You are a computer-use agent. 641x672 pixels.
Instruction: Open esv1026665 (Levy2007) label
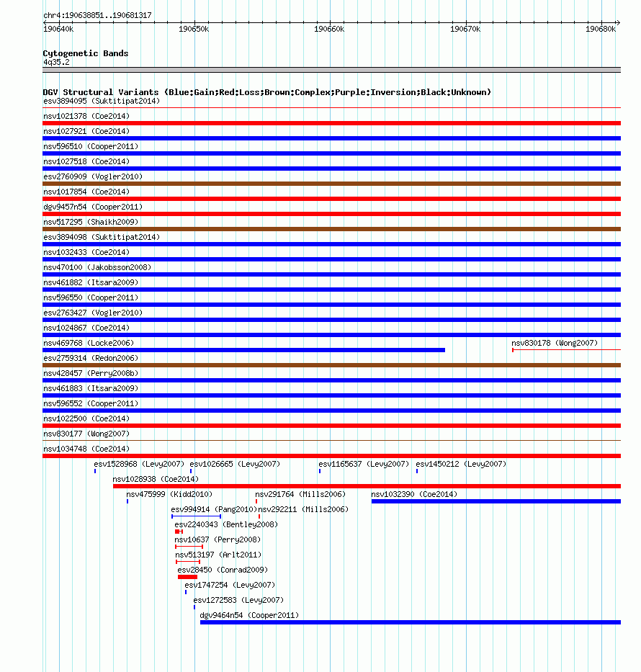[235, 464]
